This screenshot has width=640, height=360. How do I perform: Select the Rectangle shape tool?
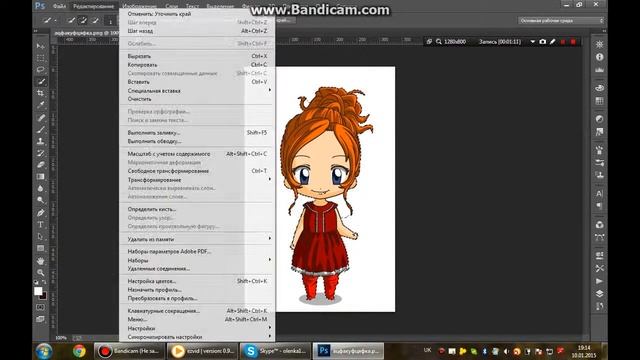(40, 248)
